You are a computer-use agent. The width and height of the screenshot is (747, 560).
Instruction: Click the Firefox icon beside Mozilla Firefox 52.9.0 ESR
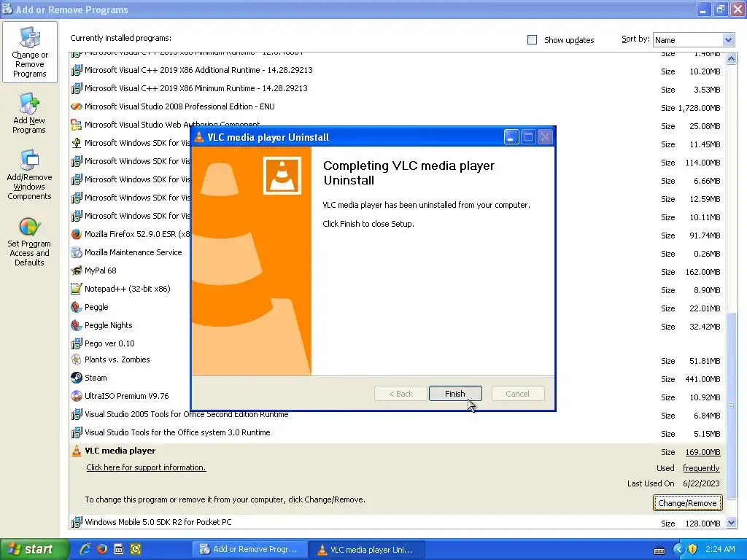tap(76, 234)
